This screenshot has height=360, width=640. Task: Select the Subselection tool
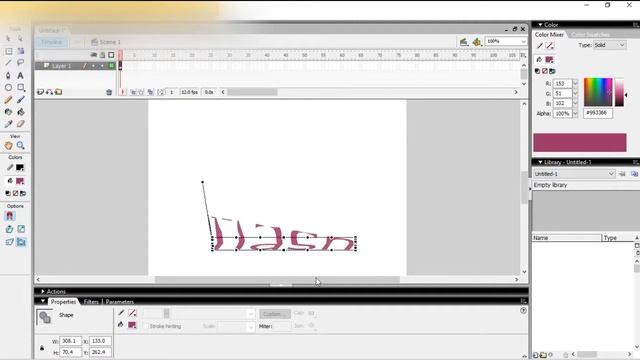pos(20,38)
